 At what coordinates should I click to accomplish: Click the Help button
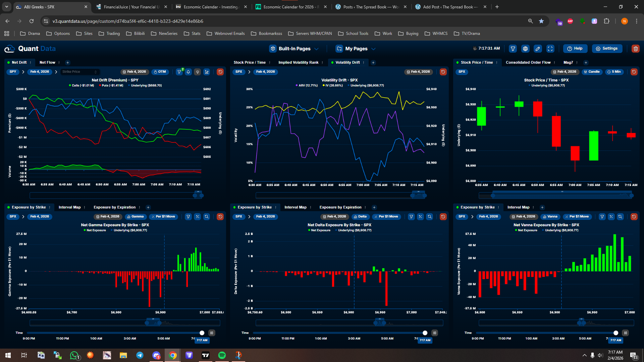click(x=575, y=49)
